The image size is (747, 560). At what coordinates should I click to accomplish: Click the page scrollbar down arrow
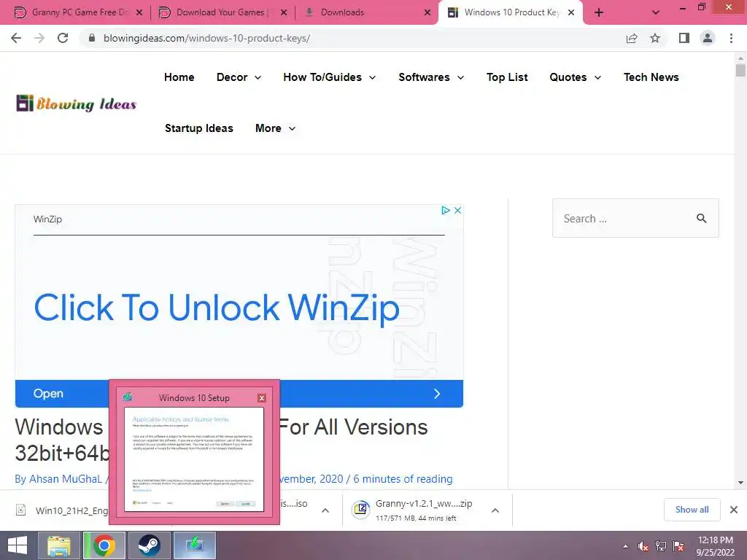(x=740, y=483)
